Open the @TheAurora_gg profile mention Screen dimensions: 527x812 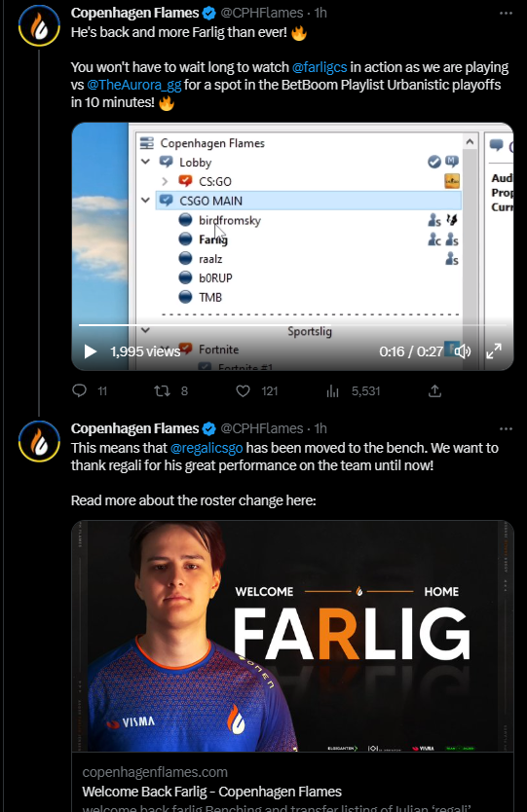coord(134,85)
